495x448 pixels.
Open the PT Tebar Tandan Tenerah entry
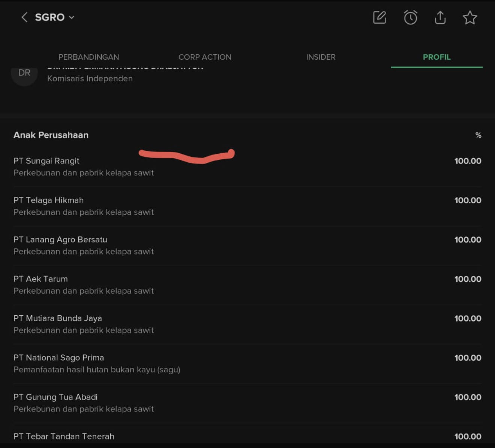click(64, 436)
